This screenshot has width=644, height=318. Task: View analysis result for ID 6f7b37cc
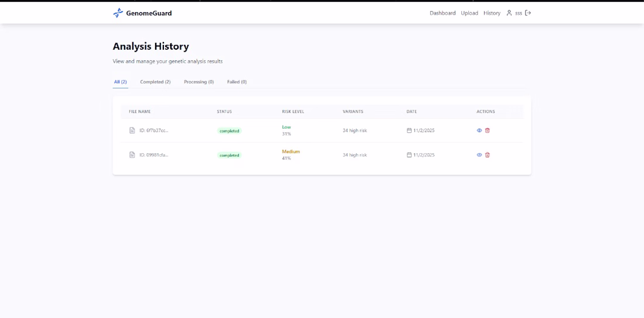tap(479, 130)
